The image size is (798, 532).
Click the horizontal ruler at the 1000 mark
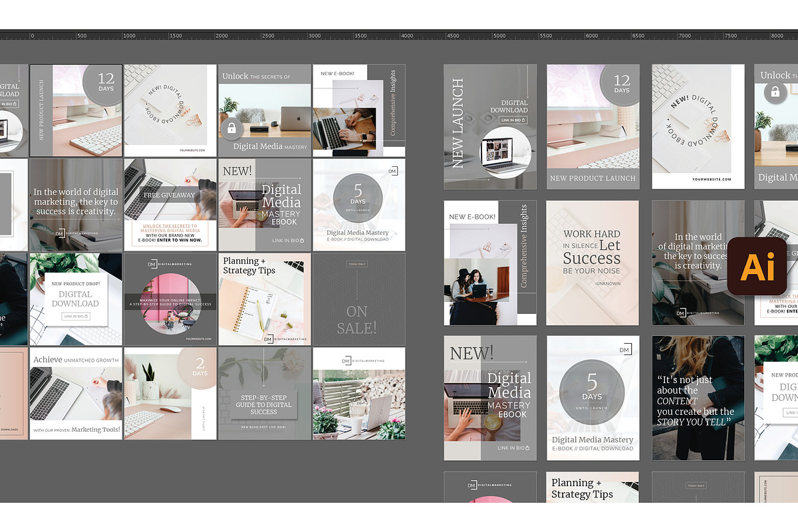coord(128,35)
